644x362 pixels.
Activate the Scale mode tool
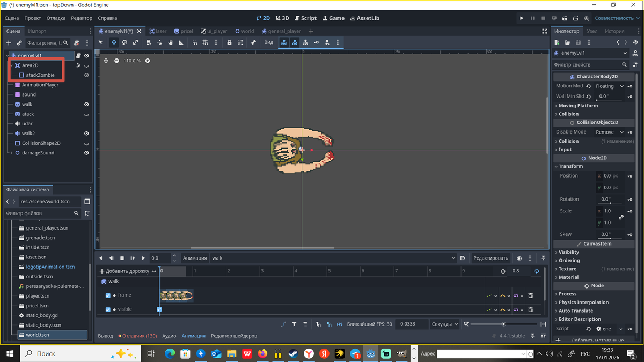[135, 42]
